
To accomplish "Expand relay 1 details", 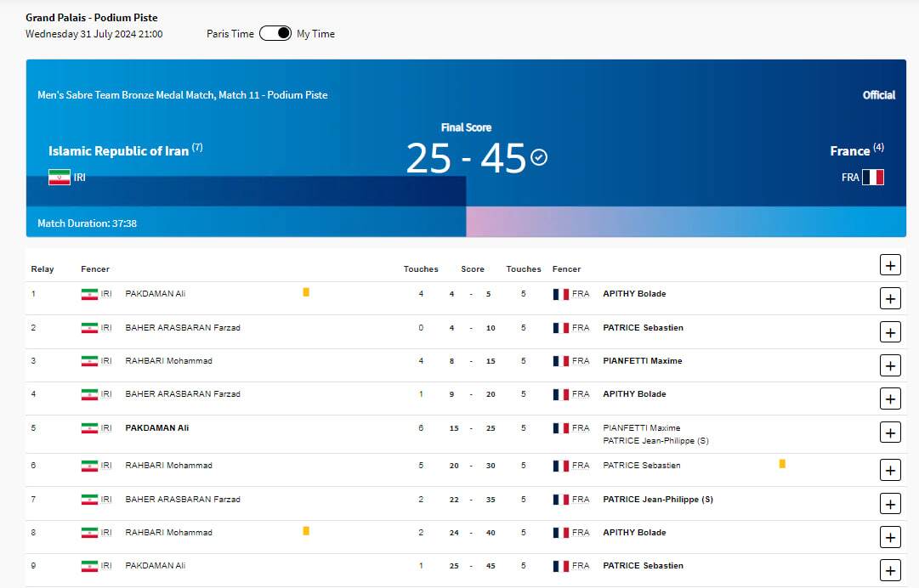I will pos(889,298).
